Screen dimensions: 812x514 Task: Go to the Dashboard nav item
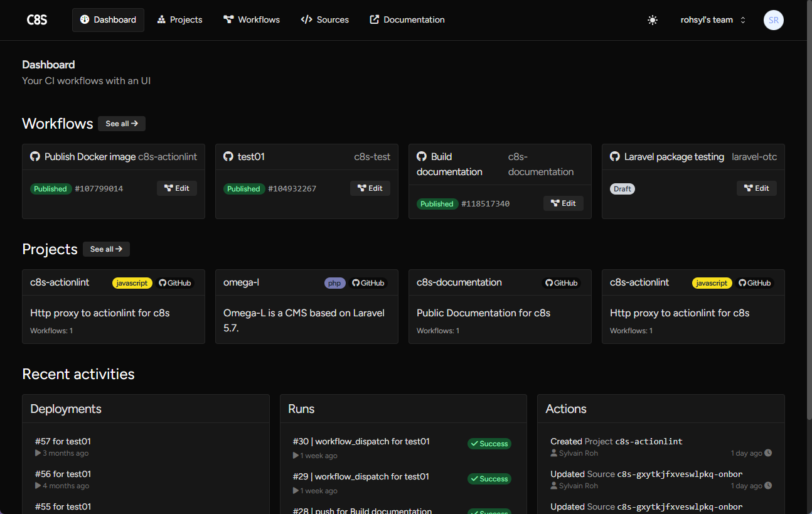pyautogui.click(x=108, y=20)
